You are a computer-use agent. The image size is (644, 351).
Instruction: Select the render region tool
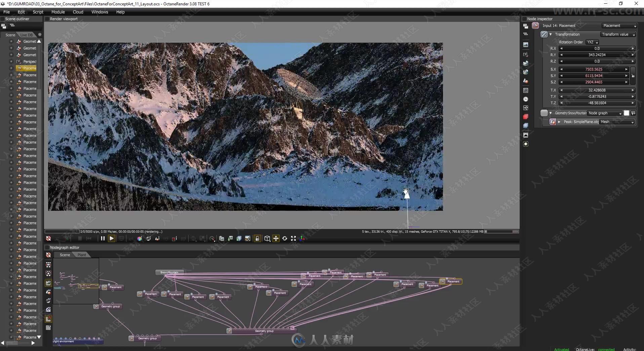click(x=174, y=238)
